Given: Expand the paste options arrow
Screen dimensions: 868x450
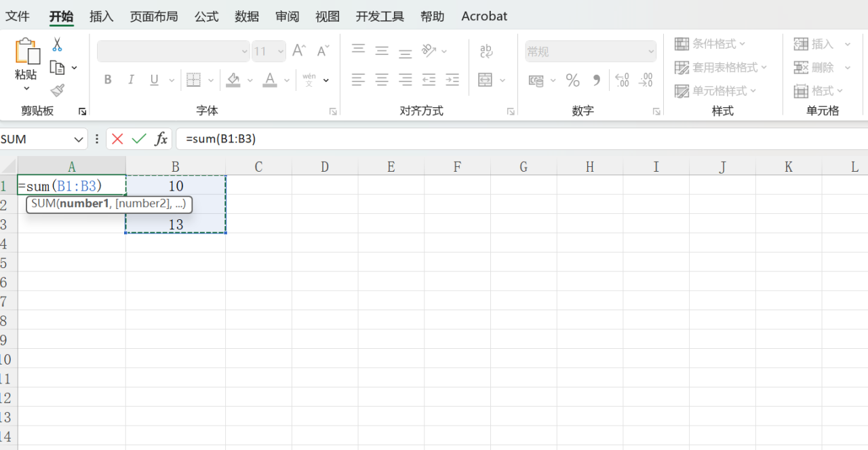Looking at the screenshot, I should point(26,88).
